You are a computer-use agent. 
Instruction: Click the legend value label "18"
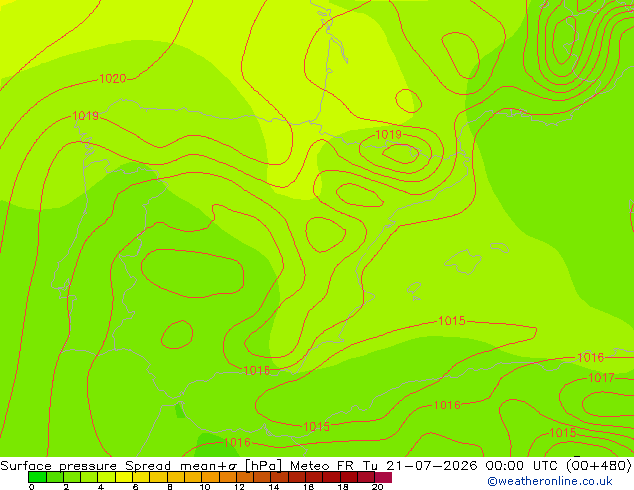pos(343,487)
